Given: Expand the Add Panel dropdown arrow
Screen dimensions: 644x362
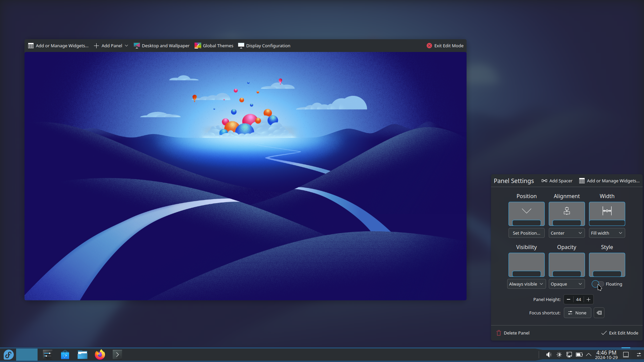Looking at the screenshot, I should 126,46.
